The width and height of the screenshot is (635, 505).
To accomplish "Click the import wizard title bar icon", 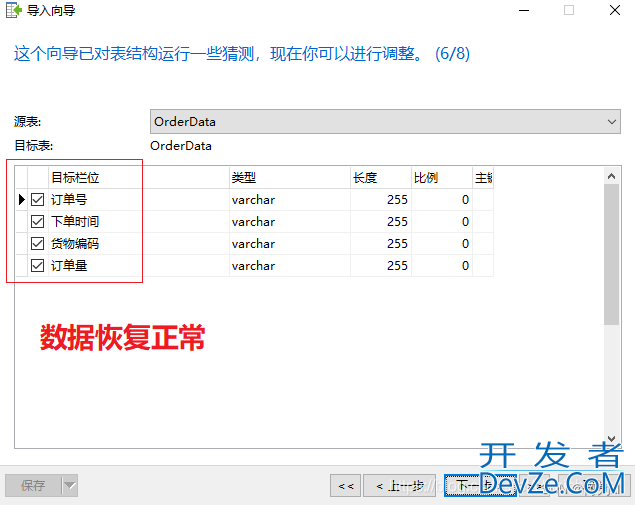I will 13,10.
